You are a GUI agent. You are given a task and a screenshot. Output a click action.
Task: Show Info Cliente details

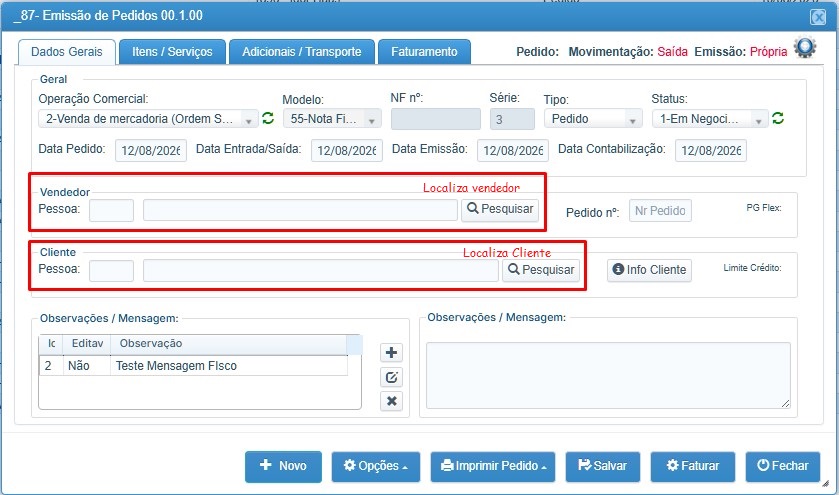click(649, 270)
